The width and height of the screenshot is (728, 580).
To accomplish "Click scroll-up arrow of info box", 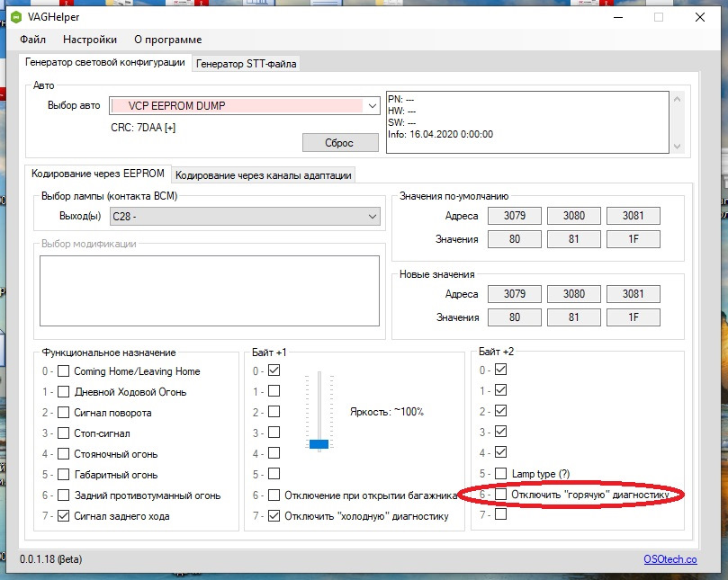I will pos(677,99).
